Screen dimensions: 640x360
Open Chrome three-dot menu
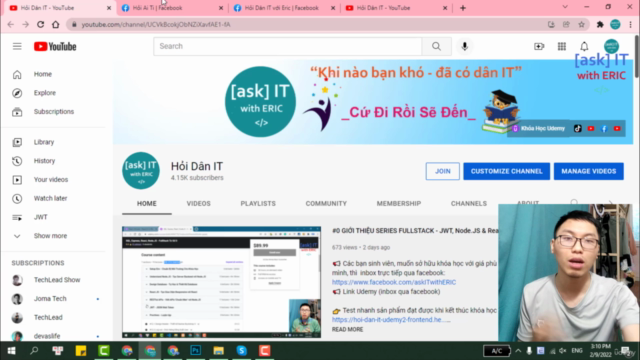[631, 24]
